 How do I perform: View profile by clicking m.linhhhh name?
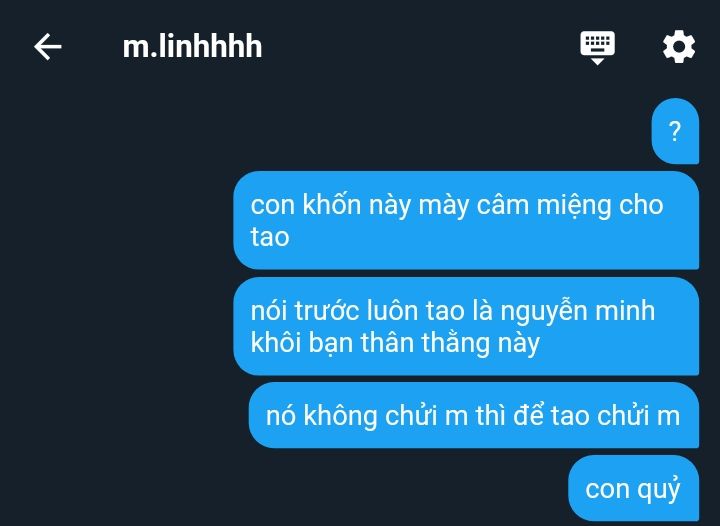(192, 46)
